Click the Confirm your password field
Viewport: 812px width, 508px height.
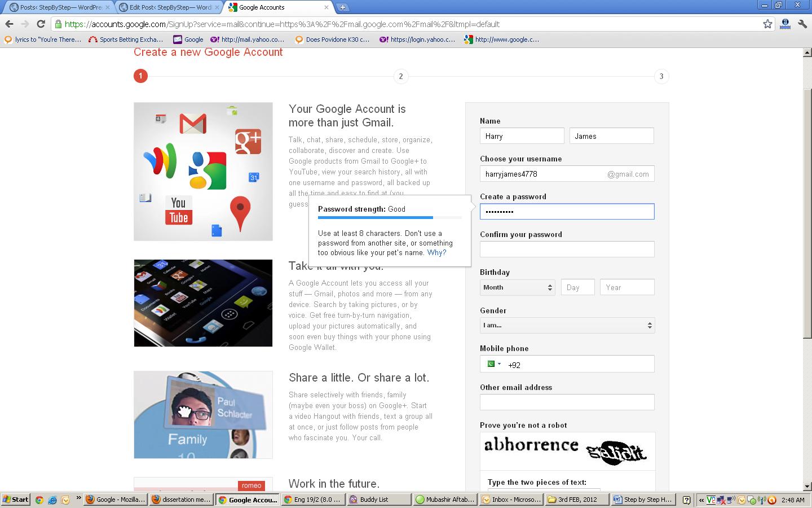(567, 249)
